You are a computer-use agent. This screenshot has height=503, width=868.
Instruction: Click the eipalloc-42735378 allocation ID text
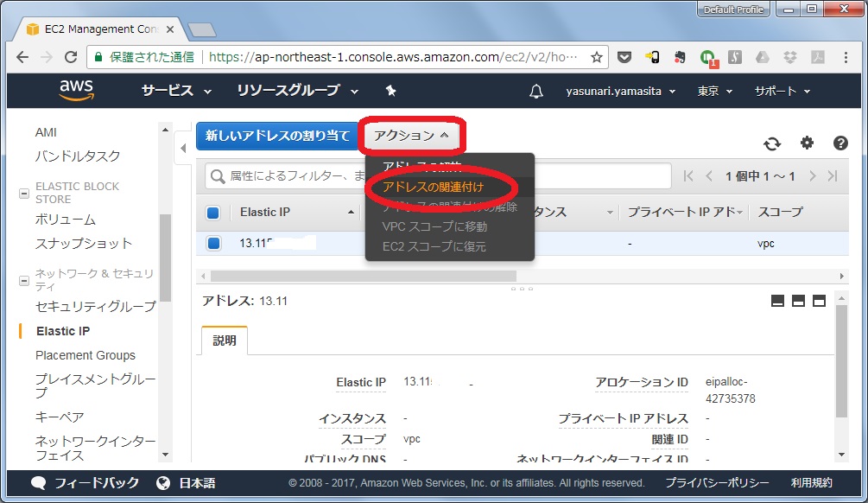[x=730, y=391]
